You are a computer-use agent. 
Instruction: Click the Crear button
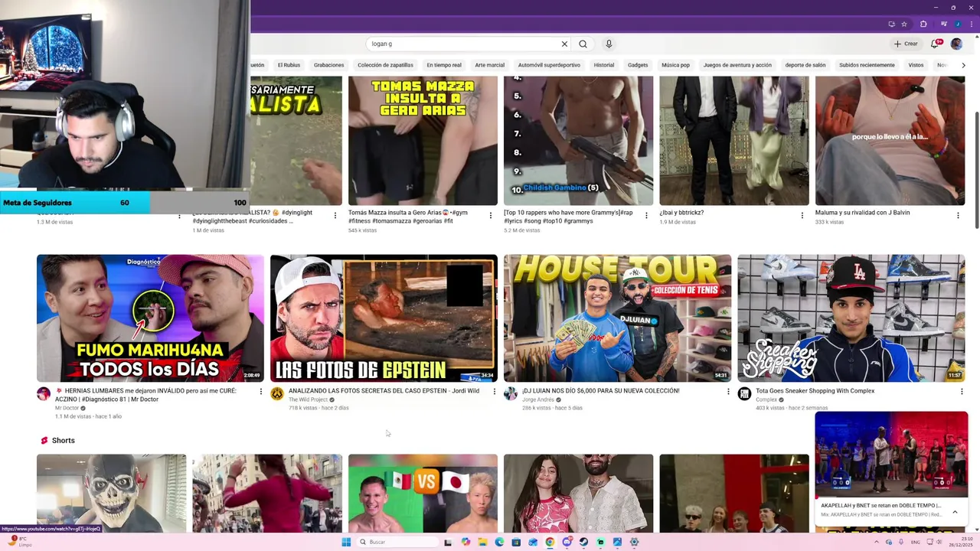(906, 44)
